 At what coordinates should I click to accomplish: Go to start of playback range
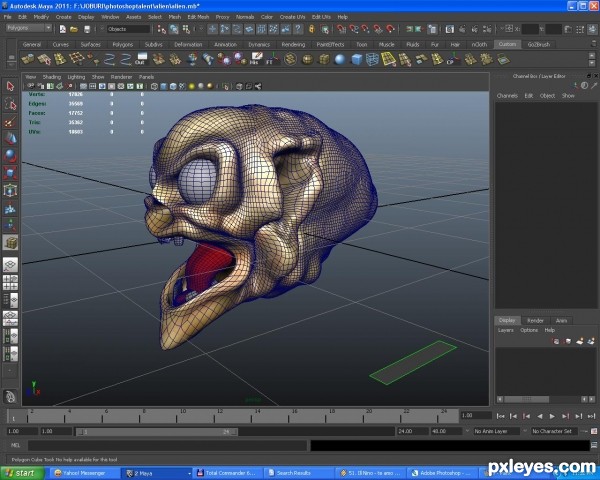[500, 416]
